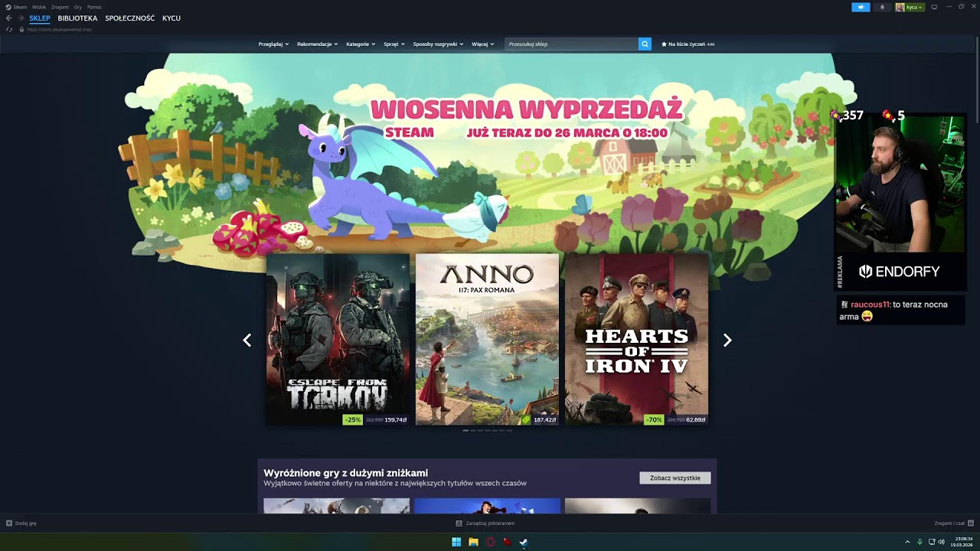Open Zarządzaj pobieraniem
The width and height of the screenshot is (980, 551).
(x=490, y=523)
